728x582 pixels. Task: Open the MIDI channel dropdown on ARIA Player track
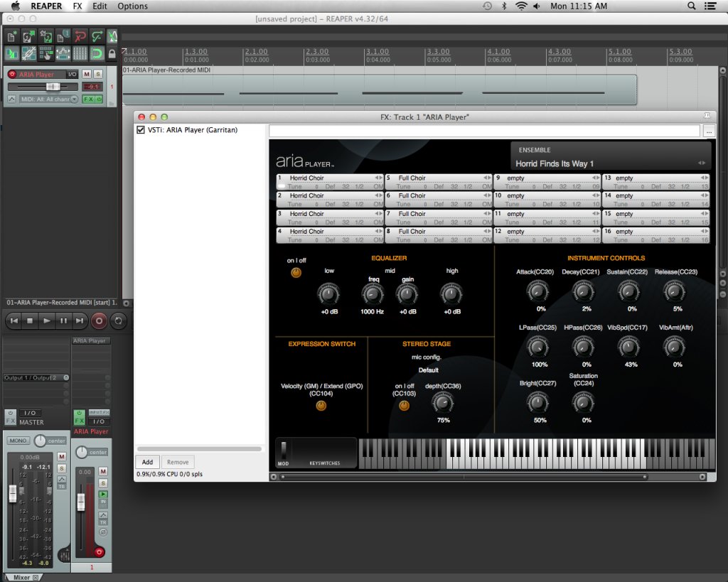coord(74,99)
